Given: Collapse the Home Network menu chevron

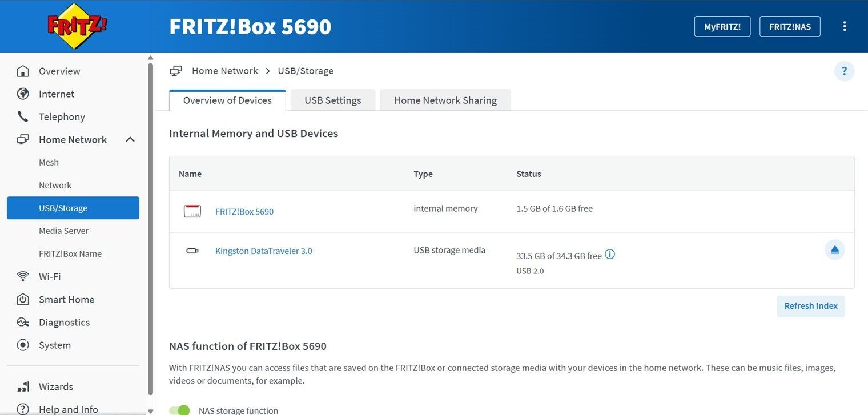Looking at the screenshot, I should coord(130,140).
